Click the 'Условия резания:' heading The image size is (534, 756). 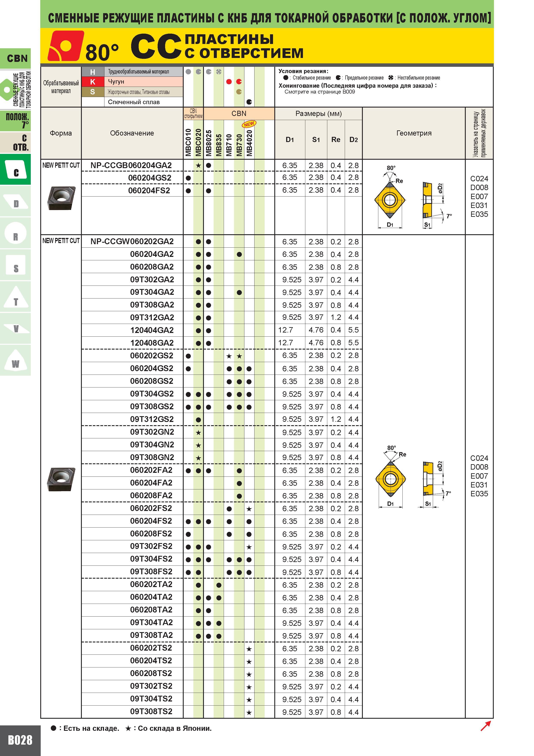(x=303, y=71)
